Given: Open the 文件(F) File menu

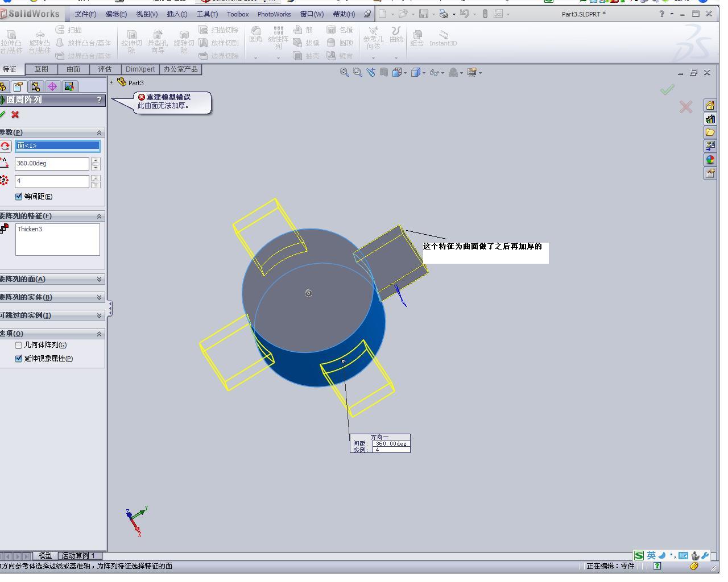Looking at the screenshot, I should (x=85, y=14).
